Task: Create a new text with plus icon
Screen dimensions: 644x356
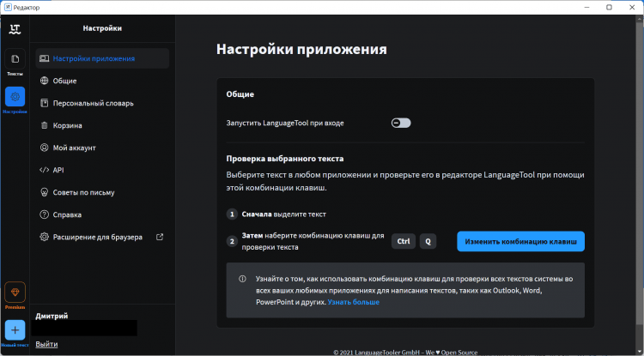Action: (x=15, y=330)
